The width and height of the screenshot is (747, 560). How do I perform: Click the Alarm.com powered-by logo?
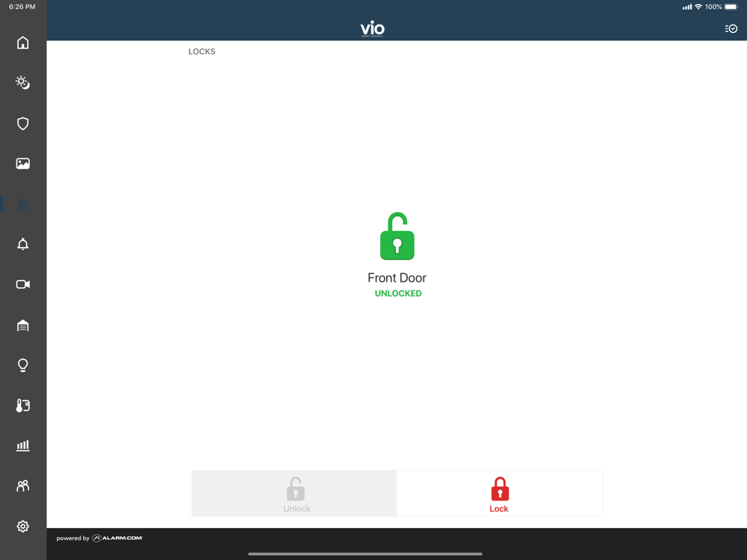[117, 538]
